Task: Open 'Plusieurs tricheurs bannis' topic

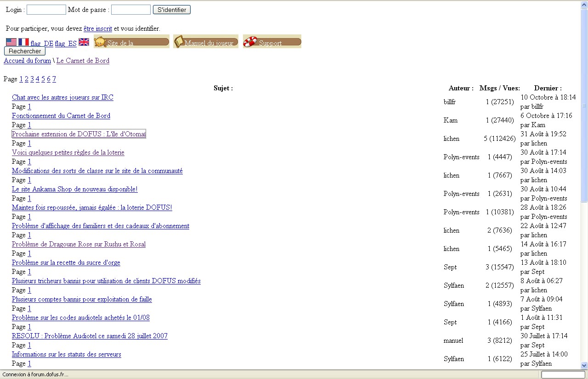Action: tap(106, 281)
